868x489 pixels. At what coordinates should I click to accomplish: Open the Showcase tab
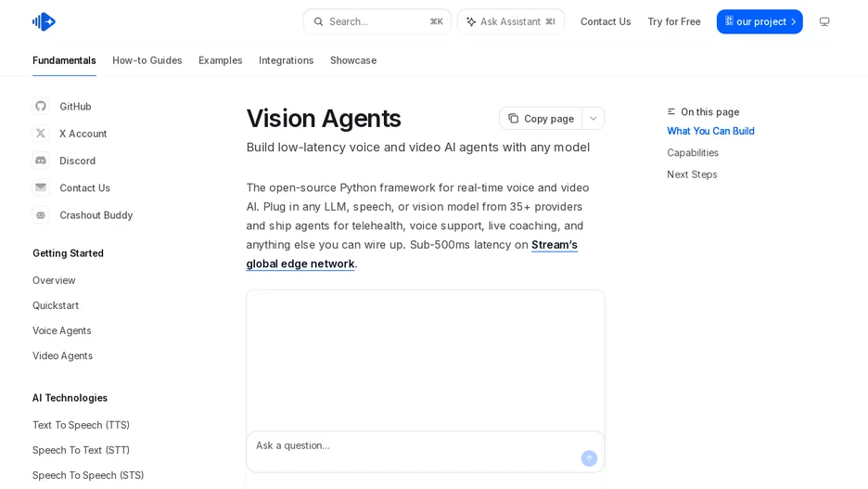pos(353,60)
